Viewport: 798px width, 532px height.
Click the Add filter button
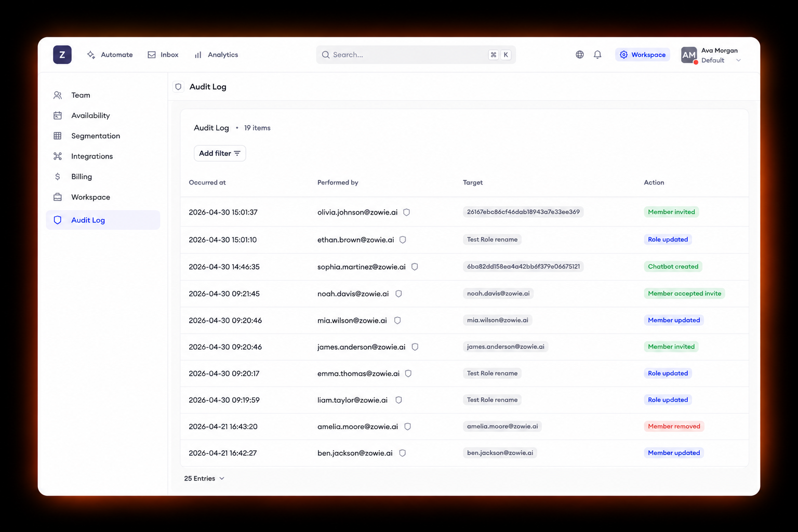[220, 153]
